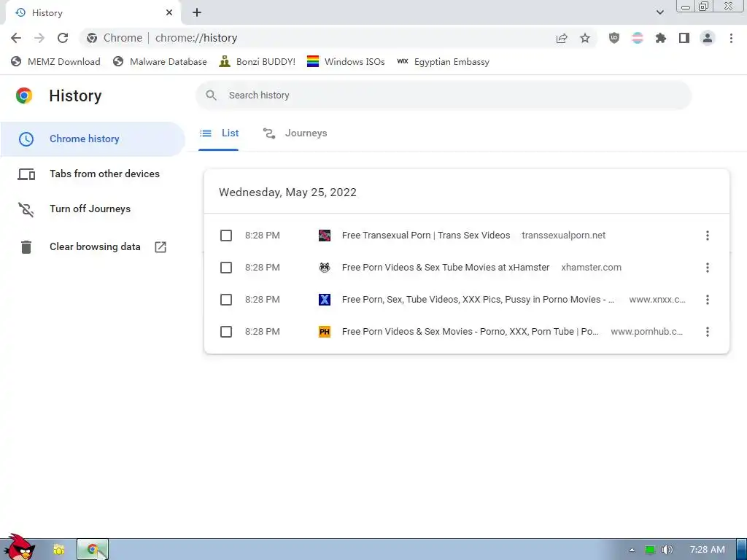Viewport: 747px width, 560px height.
Task: Click the Wednesday, May 25, 2022 date heading
Action: [287, 192]
